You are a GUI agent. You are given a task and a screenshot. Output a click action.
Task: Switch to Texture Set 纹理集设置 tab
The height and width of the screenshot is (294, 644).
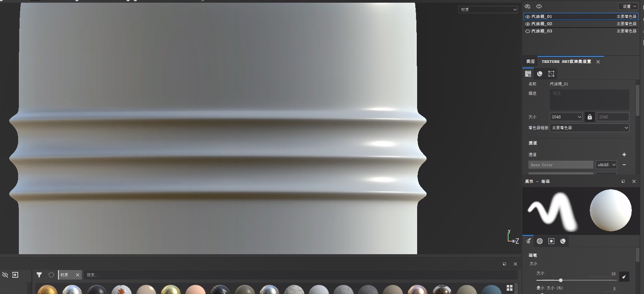566,62
